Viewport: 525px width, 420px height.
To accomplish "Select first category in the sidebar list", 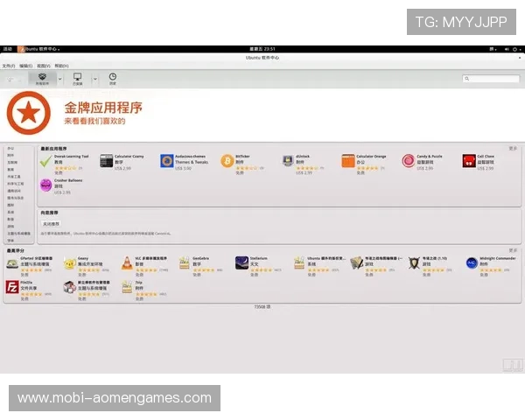I will pyautogui.click(x=11, y=148).
